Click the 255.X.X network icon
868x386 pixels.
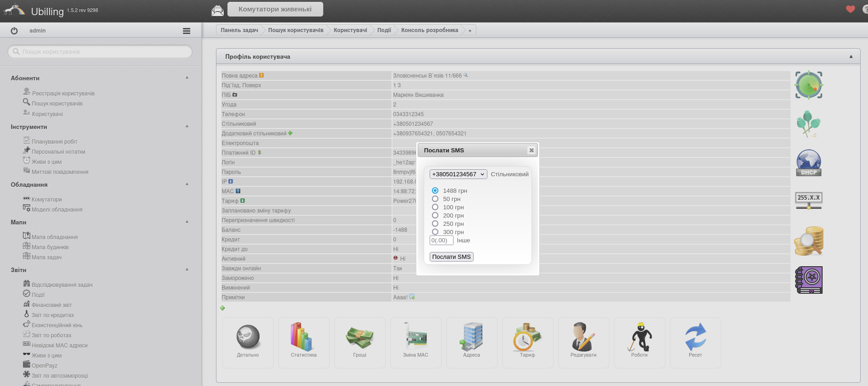tap(808, 201)
